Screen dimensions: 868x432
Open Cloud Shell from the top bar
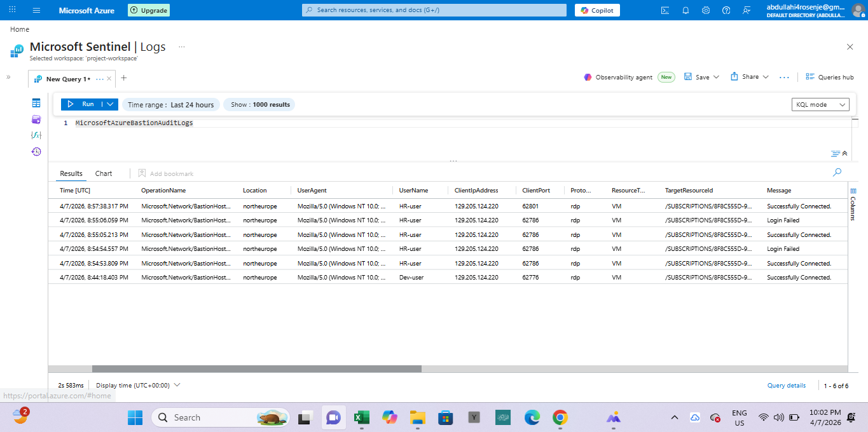(665, 10)
